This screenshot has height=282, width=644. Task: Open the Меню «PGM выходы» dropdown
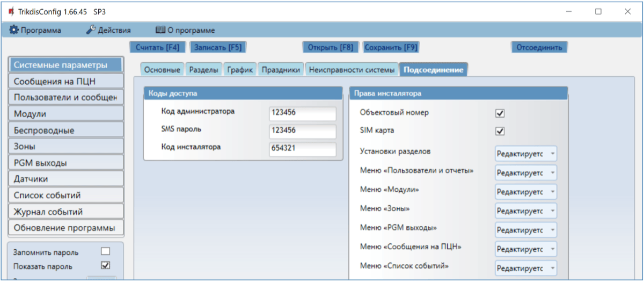(525, 230)
